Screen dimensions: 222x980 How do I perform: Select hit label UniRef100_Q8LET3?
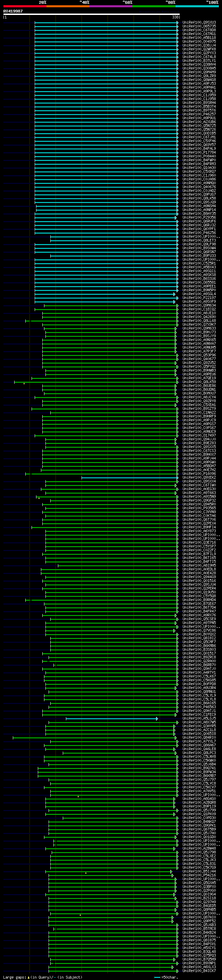click(199, 240)
